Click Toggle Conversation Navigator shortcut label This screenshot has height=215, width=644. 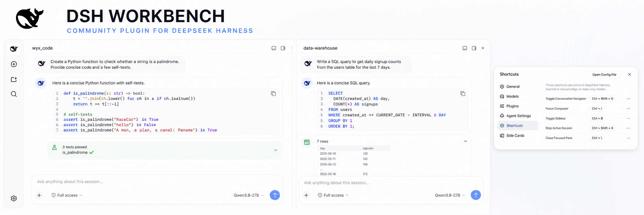566,99
